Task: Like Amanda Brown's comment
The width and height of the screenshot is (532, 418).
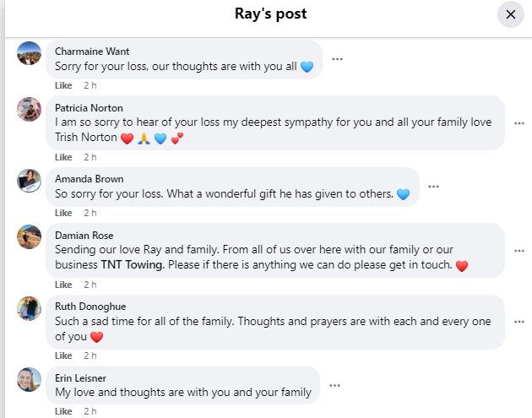Action: [x=63, y=213]
